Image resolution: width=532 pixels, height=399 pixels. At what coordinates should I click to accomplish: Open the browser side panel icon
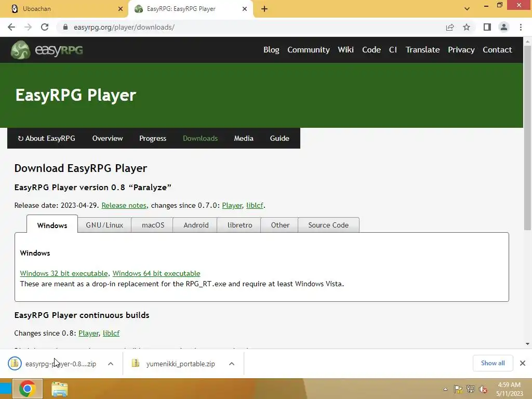point(487,27)
